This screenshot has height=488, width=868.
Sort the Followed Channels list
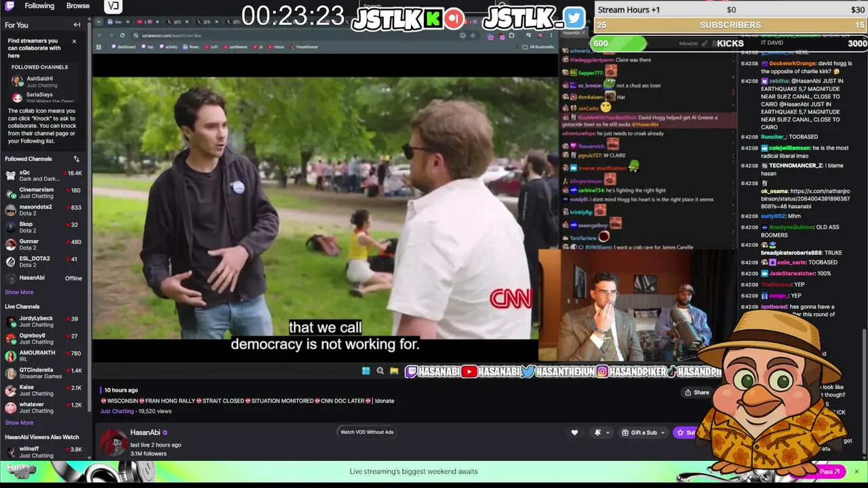coord(77,159)
